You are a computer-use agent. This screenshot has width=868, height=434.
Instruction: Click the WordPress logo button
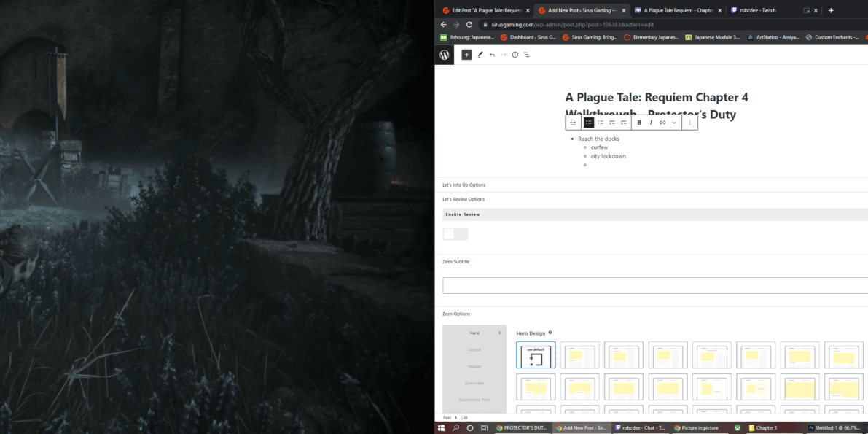tap(445, 55)
